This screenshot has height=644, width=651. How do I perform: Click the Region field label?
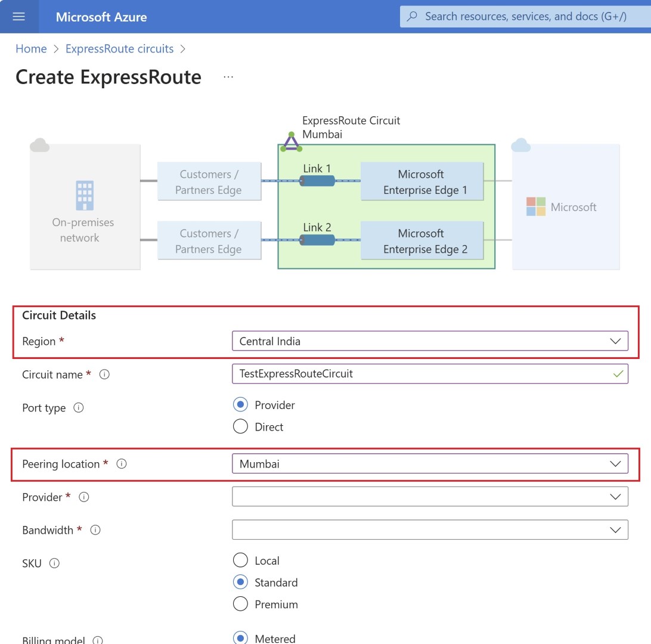[x=39, y=341]
